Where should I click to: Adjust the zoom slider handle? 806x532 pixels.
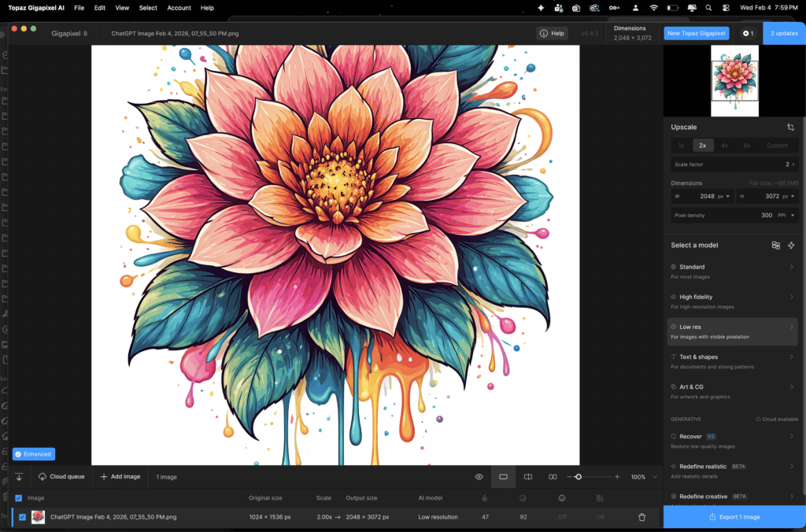coord(579,477)
